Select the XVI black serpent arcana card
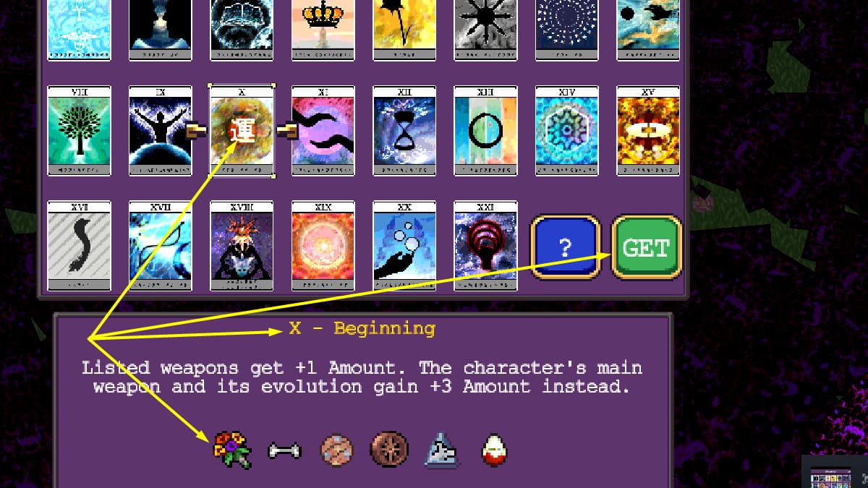 [80, 246]
